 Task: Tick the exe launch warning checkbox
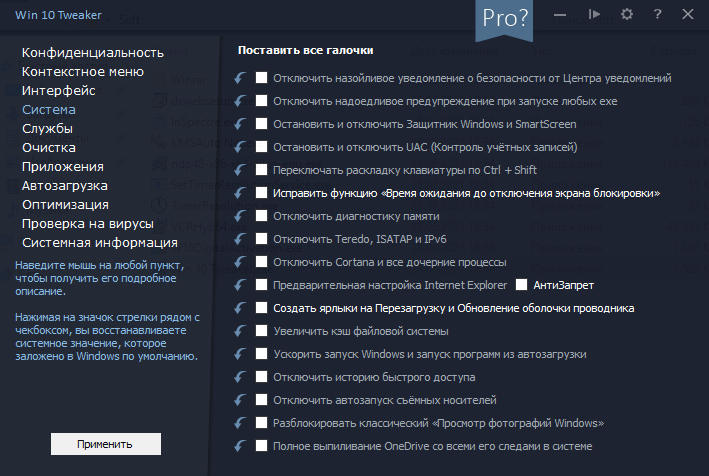pyautogui.click(x=261, y=101)
